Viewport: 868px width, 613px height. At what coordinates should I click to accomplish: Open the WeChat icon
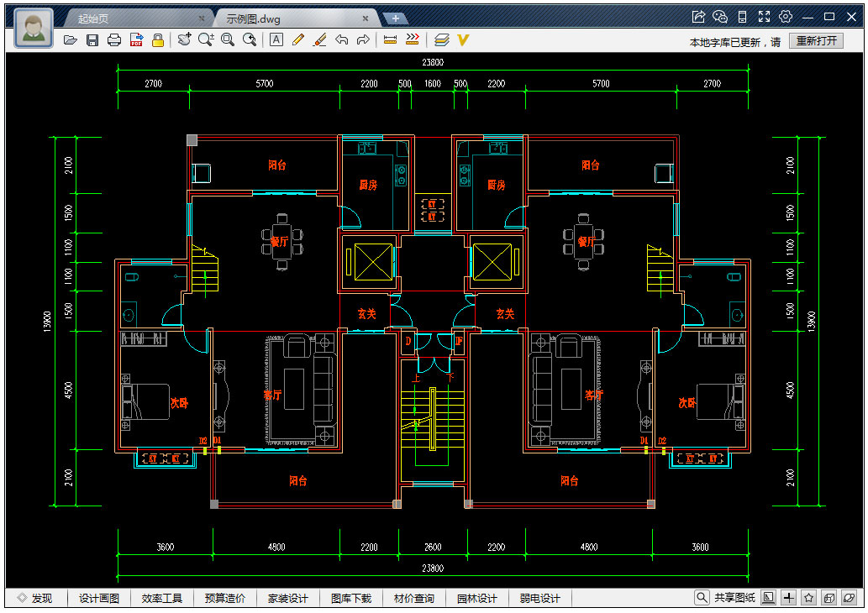tap(720, 17)
